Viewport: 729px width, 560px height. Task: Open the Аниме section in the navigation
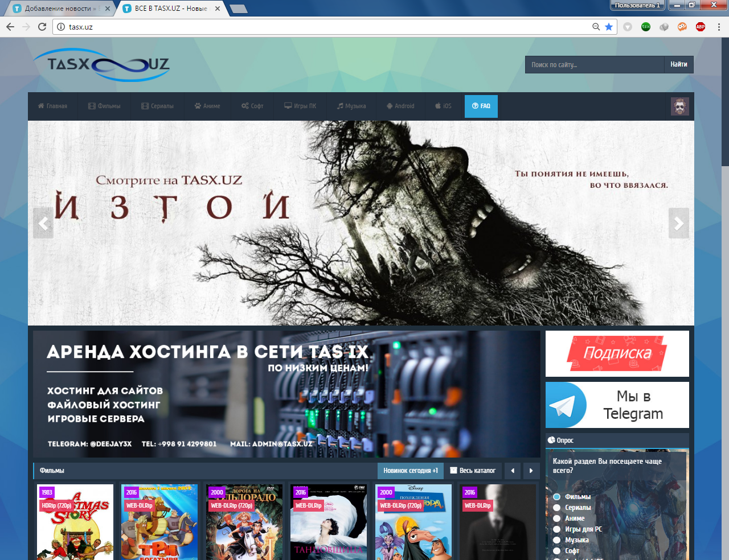pyautogui.click(x=207, y=106)
